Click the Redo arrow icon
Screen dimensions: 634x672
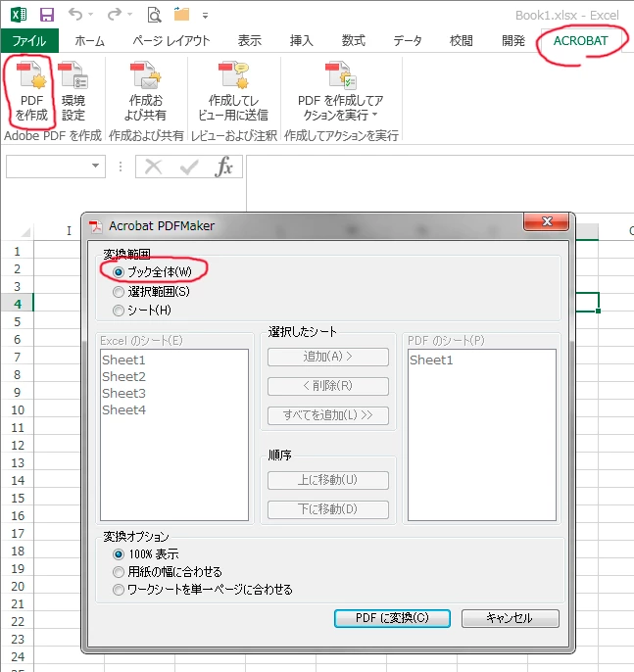pyautogui.click(x=114, y=15)
